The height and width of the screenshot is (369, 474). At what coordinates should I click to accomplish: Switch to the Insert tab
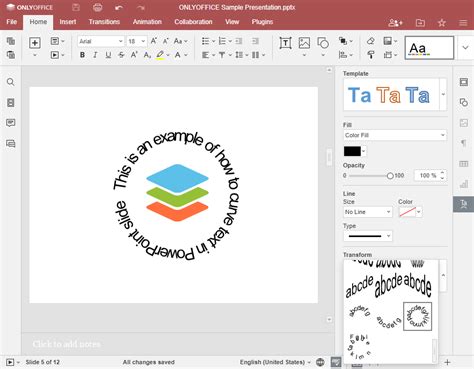[x=68, y=22]
